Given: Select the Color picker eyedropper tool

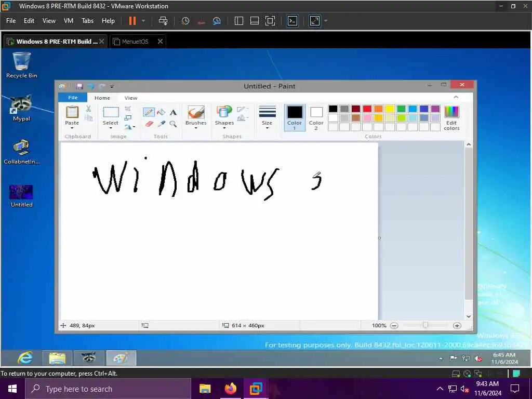Looking at the screenshot, I should [x=162, y=124].
